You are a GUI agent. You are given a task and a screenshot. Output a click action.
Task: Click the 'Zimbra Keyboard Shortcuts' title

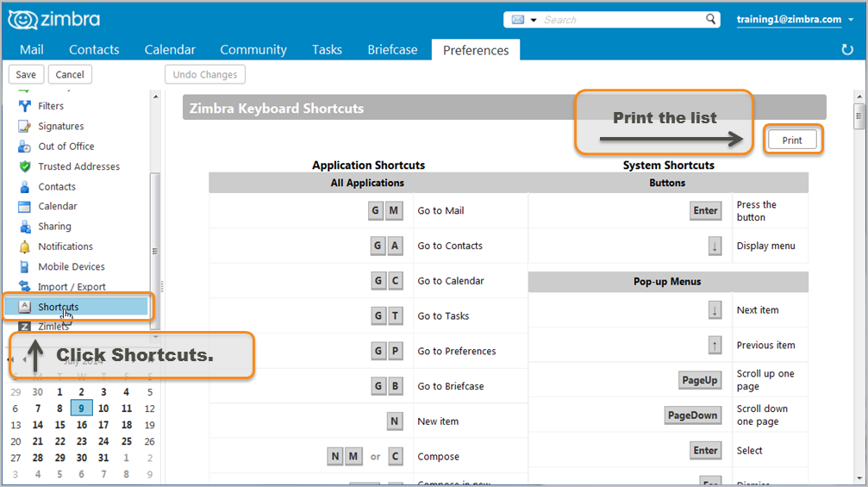277,109
